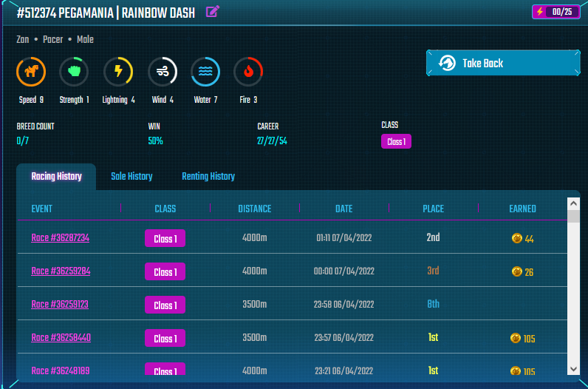Click the coin icon beside 26 earned
The width and height of the screenshot is (588, 389).
[517, 271]
